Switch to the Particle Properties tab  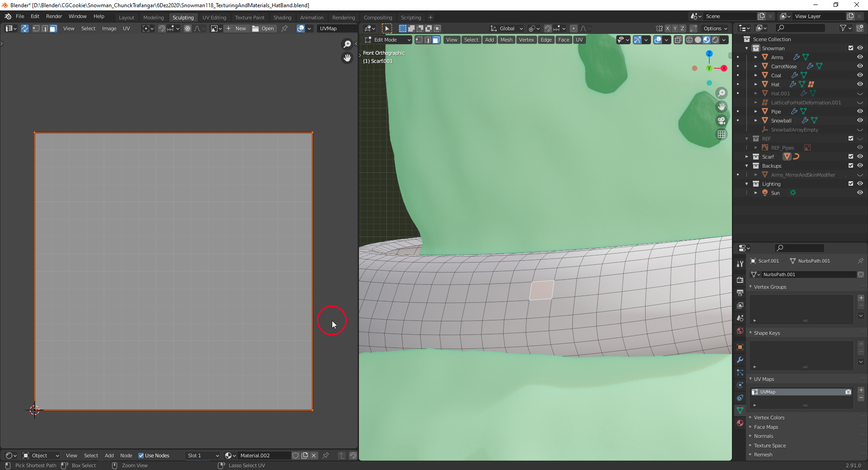(x=740, y=372)
